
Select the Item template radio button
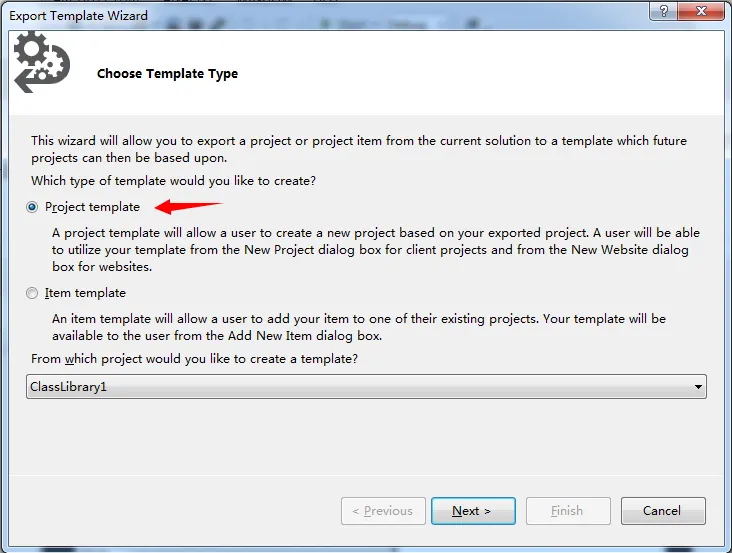tap(33, 293)
